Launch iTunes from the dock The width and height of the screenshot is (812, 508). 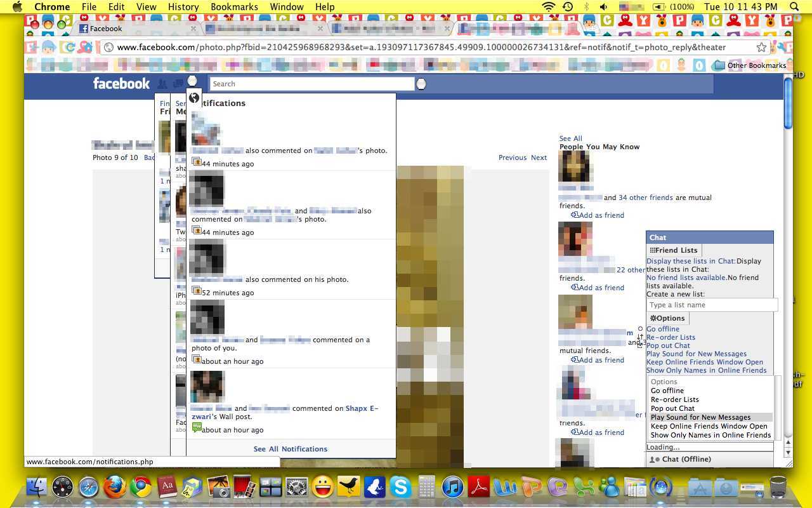452,487
